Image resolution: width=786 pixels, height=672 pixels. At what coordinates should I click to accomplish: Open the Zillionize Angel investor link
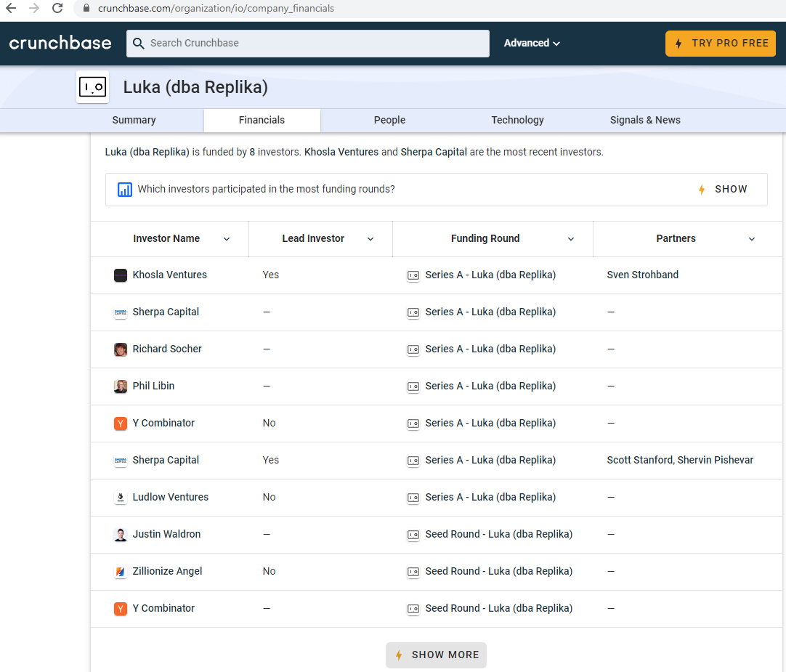(167, 571)
